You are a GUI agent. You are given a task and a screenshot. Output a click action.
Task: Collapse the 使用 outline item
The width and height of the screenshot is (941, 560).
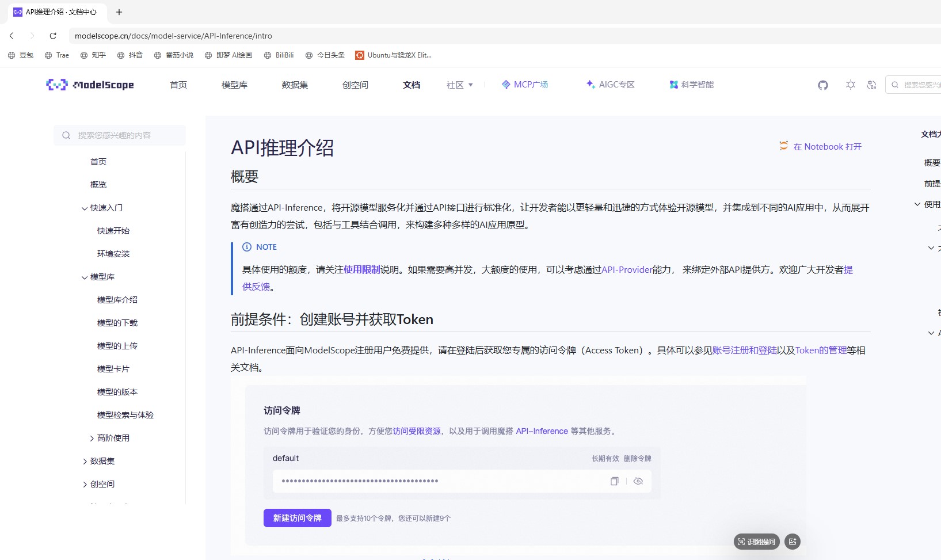pos(917,204)
